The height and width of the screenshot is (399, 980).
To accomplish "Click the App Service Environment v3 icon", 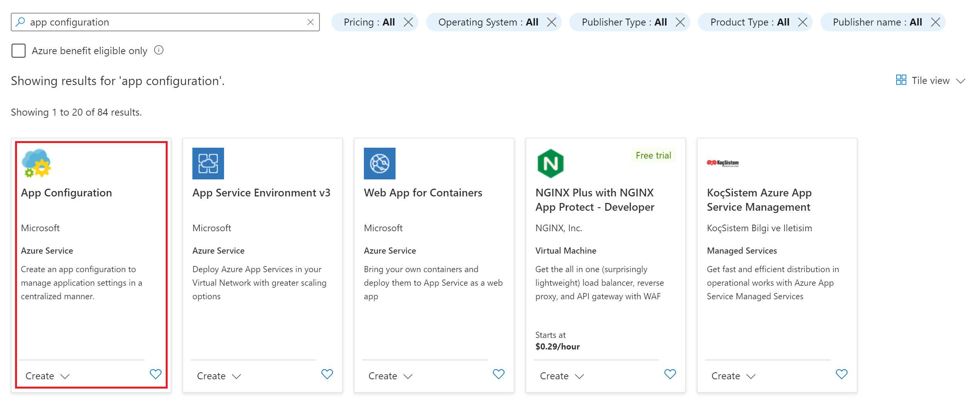I will (x=208, y=163).
